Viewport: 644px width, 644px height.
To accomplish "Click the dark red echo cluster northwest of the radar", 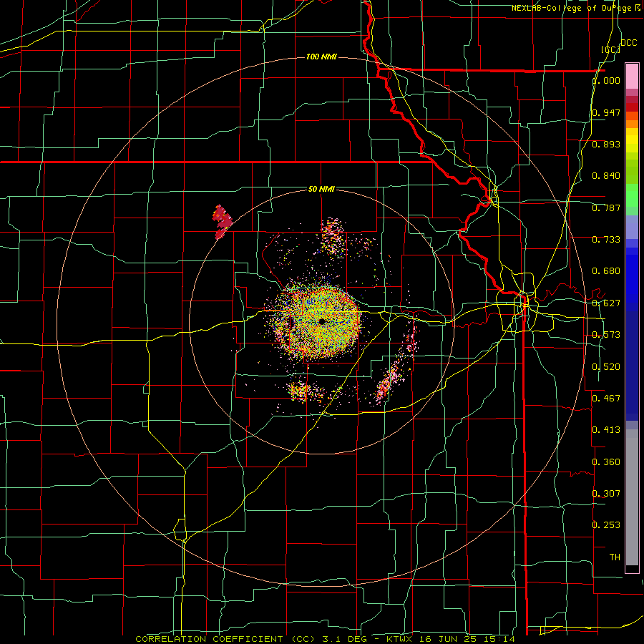I will click(222, 223).
